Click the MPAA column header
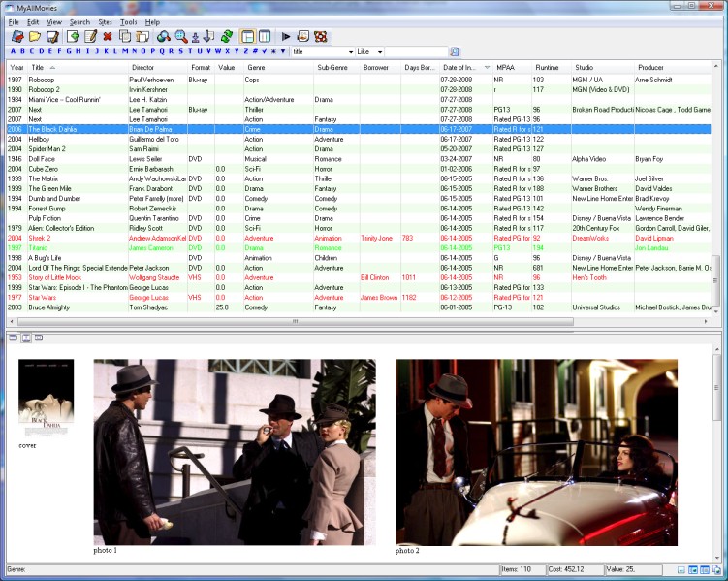Image resolution: width=728 pixels, height=581 pixels. [x=513, y=67]
